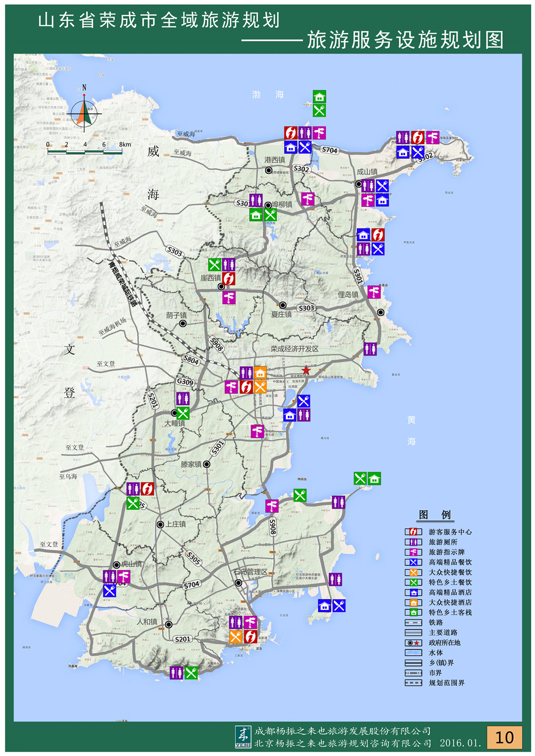Click the green 特色乡土客栈 legend icon
The height and width of the screenshot is (756, 535).
[x=413, y=613]
